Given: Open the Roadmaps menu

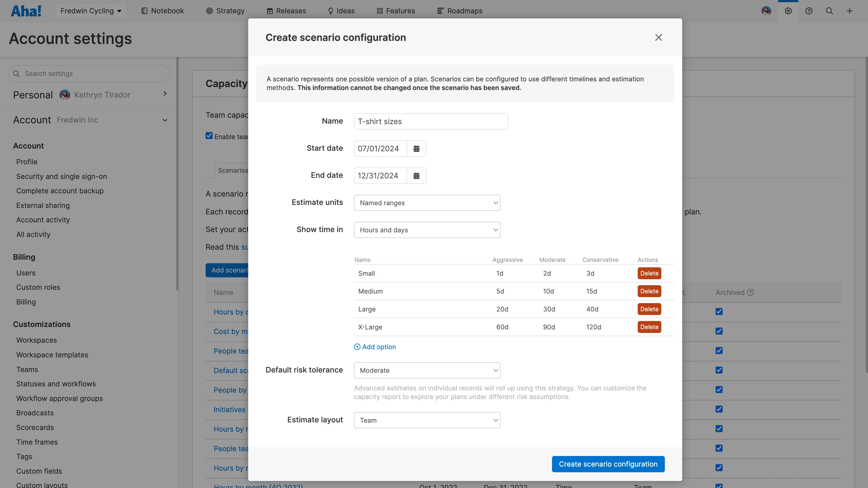Looking at the screenshot, I should [459, 11].
